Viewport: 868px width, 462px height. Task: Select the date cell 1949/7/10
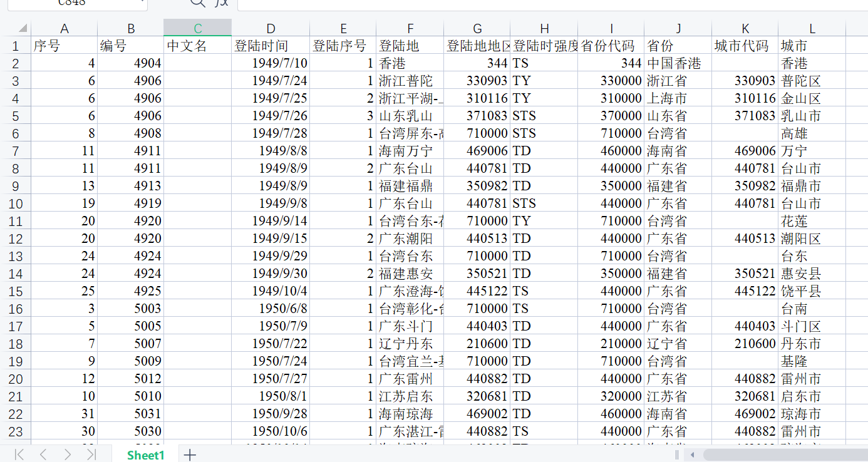pyautogui.click(x=271, y=63)
